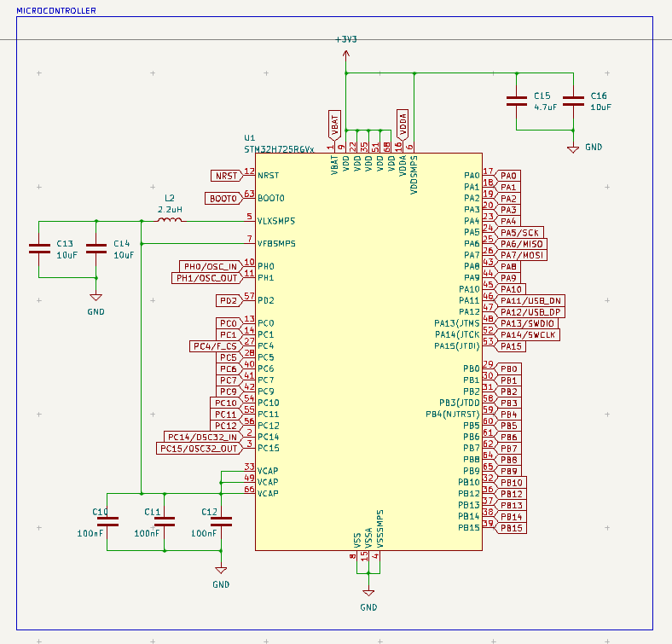Click the 10uF value of C16
Screen dimensions: 672x644
pyautogui.click(x=601, y=107)
